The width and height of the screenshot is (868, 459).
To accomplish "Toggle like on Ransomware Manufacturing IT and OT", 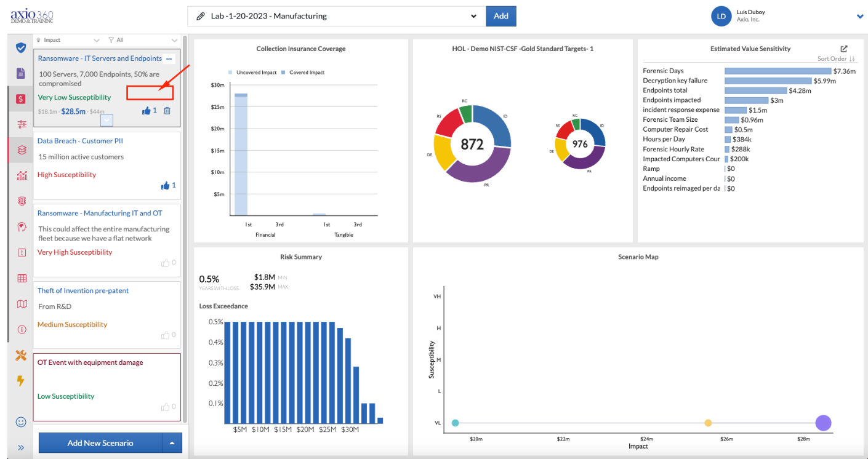I will tap(165, 263).
